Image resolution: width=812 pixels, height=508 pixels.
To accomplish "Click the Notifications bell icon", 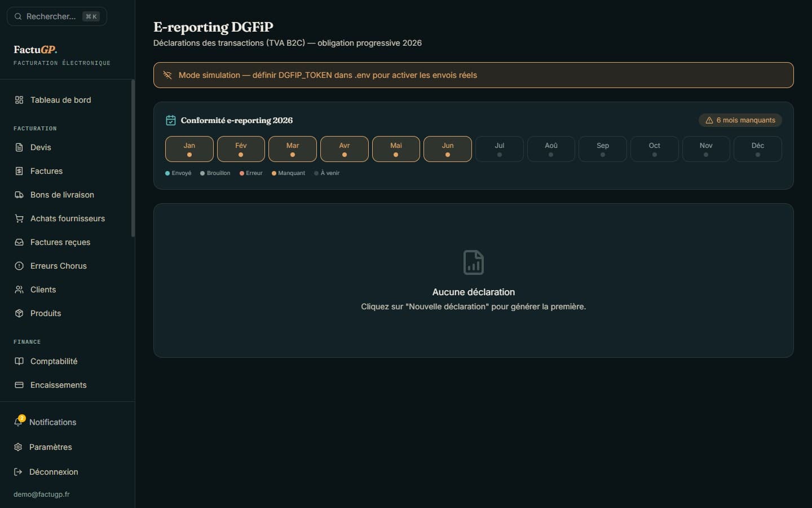I will (x=18, y=422).
